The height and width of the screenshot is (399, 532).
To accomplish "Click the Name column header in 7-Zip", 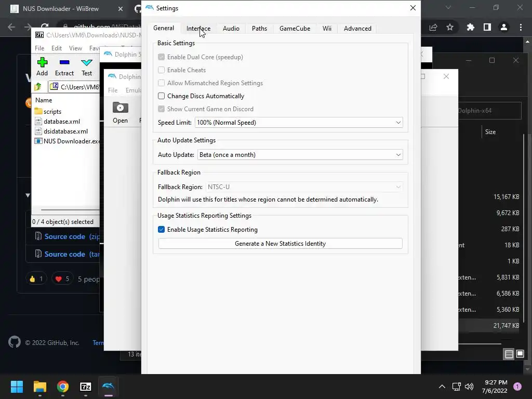I will point(44,100).
